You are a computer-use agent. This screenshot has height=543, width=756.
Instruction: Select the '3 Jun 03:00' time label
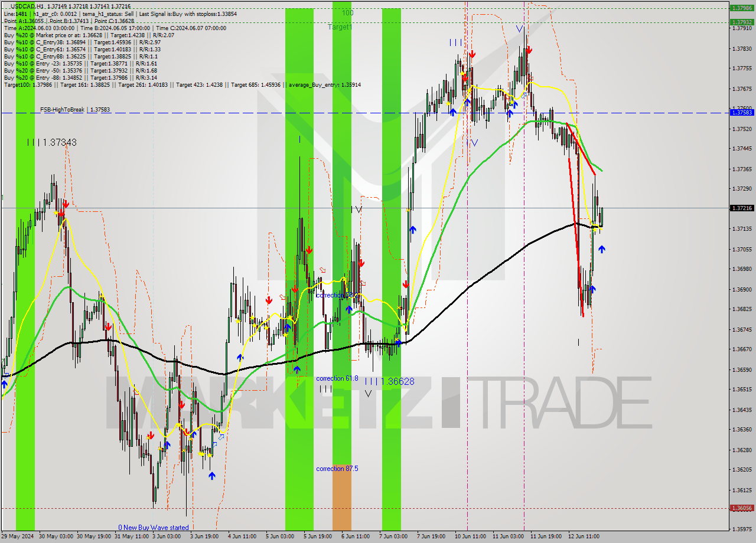tap(167, 537)
